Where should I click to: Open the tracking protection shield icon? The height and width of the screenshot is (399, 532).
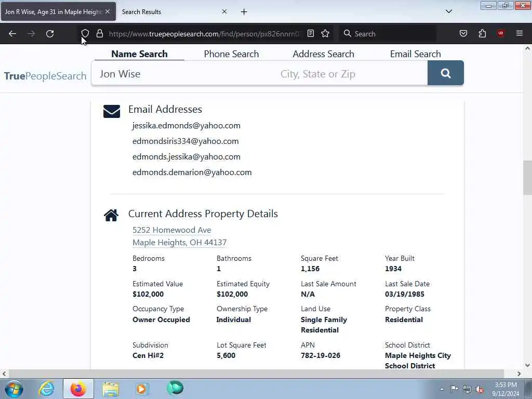[85, 33]
